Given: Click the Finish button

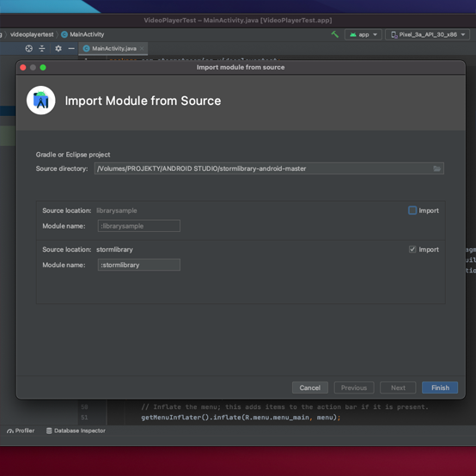Looking at the screenshot, I should [440, 388].
